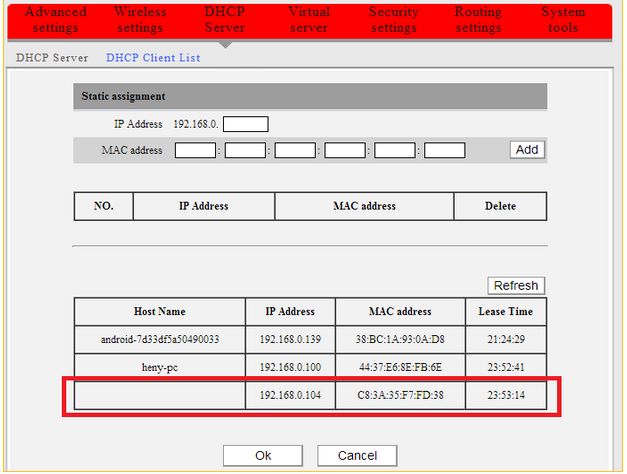The height and width of the screenshot is (474, 627).
Task: Click the fifth MAC address octet field
Action: (x=395, y=150)
